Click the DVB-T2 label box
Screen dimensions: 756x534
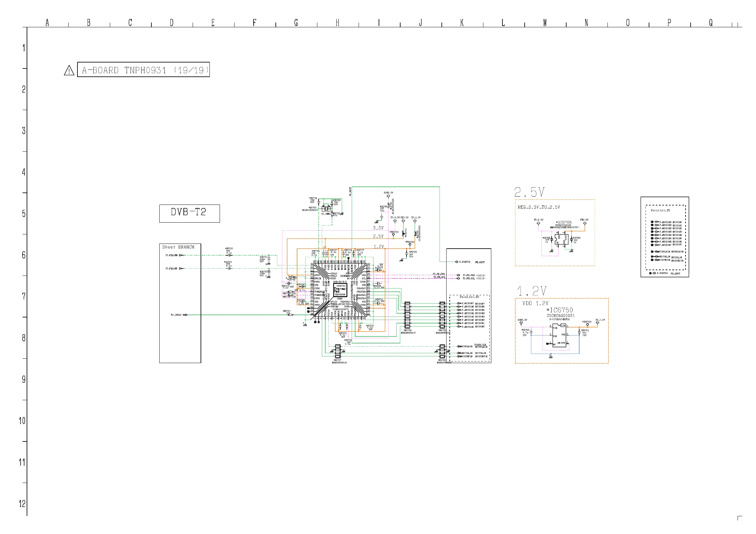click(x=189, y=213)
